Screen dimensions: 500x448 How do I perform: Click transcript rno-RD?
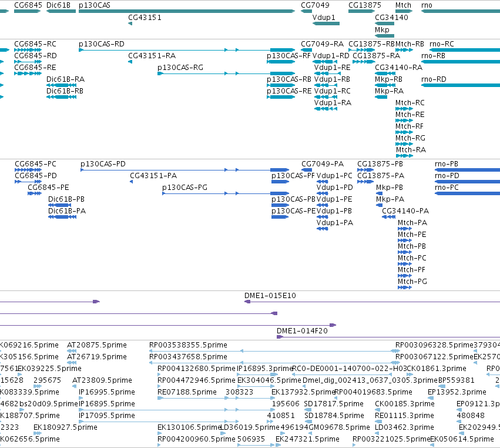coord(461,85)
